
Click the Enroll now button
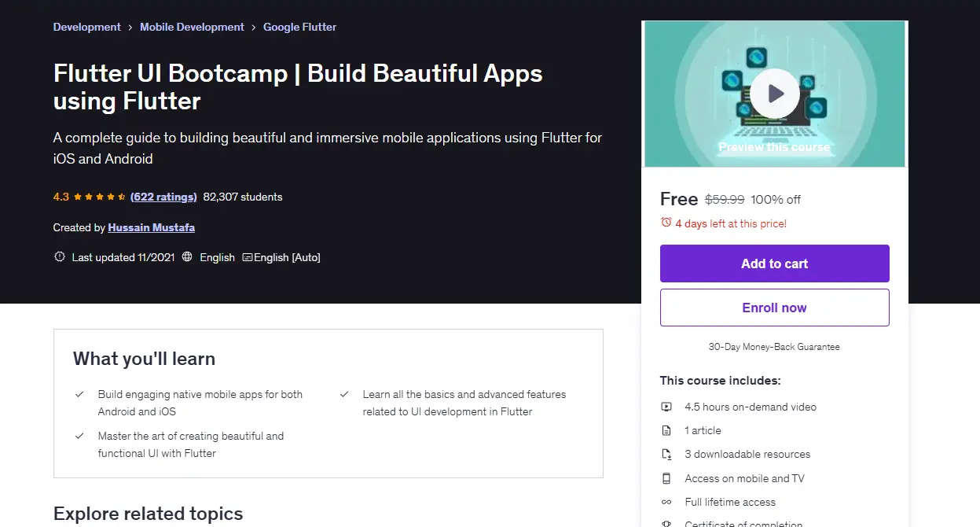[775, 308]
